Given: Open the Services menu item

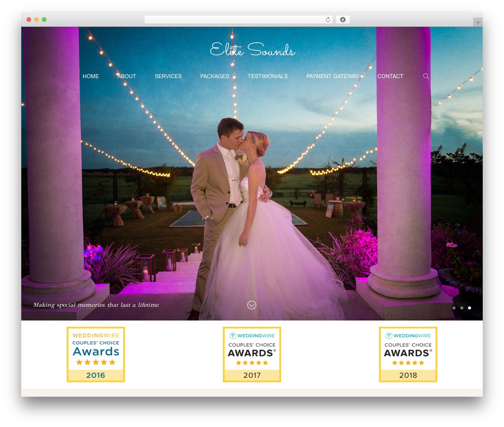Looking at the screenshot, I should (x=168, y=76).
